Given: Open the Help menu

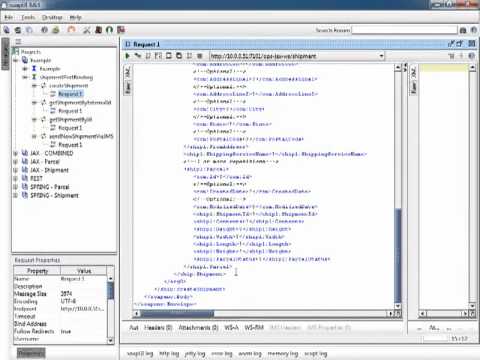Looking at the screenshot, I should (x=76, y=17).
